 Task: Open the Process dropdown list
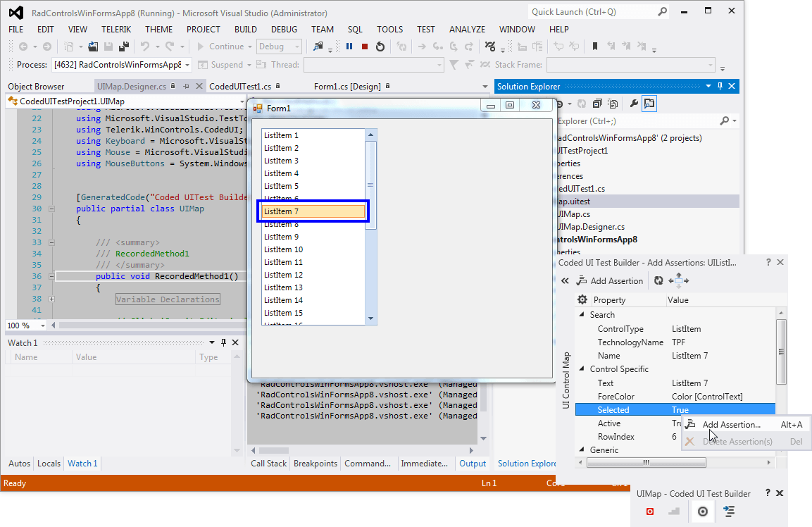[187, 65]
